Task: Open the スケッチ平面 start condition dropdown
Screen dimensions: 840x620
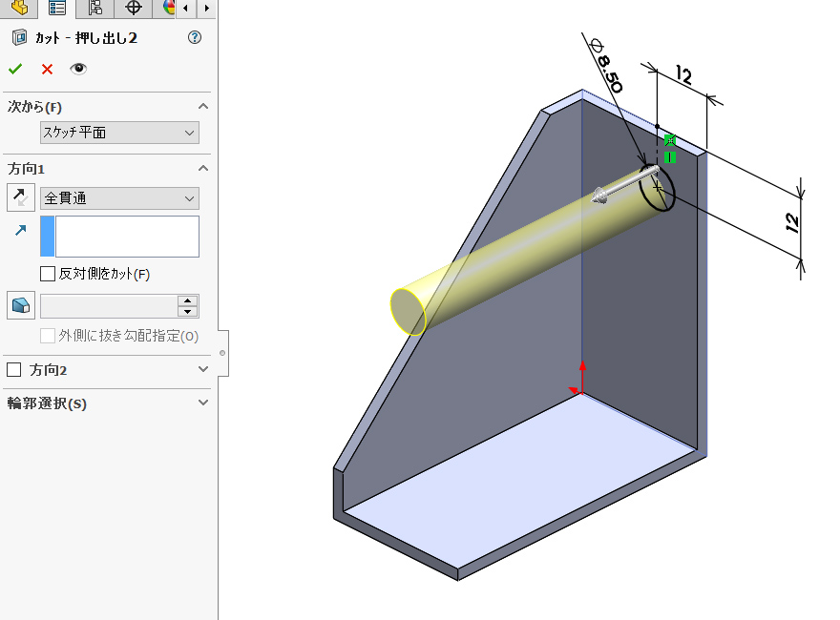Action: pyautogui.click(x=119, y=133)
